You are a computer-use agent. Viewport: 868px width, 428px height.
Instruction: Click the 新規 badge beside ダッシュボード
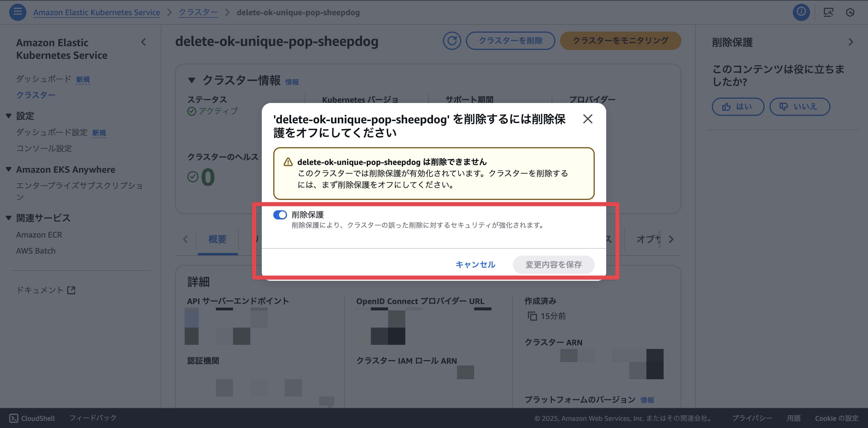pos(83,79)
